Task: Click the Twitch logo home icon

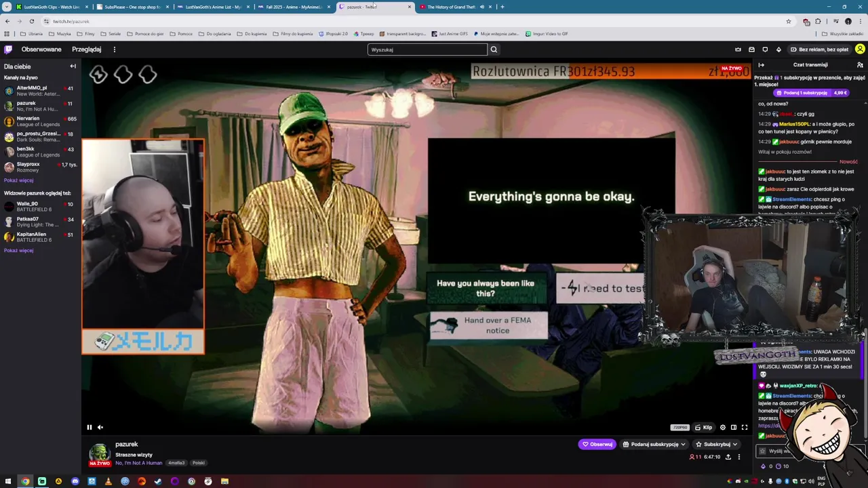Action: point(8,49)
